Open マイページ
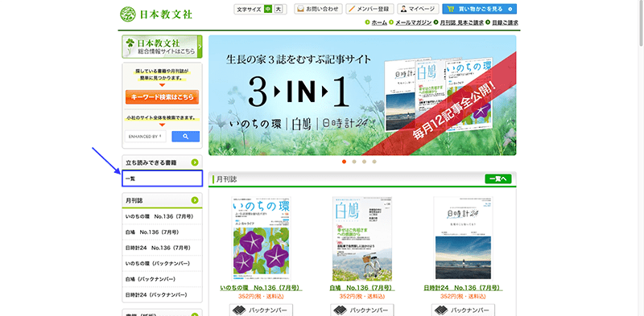The width and height of the screenshot is (644, 316). click(x=418, y=9)
